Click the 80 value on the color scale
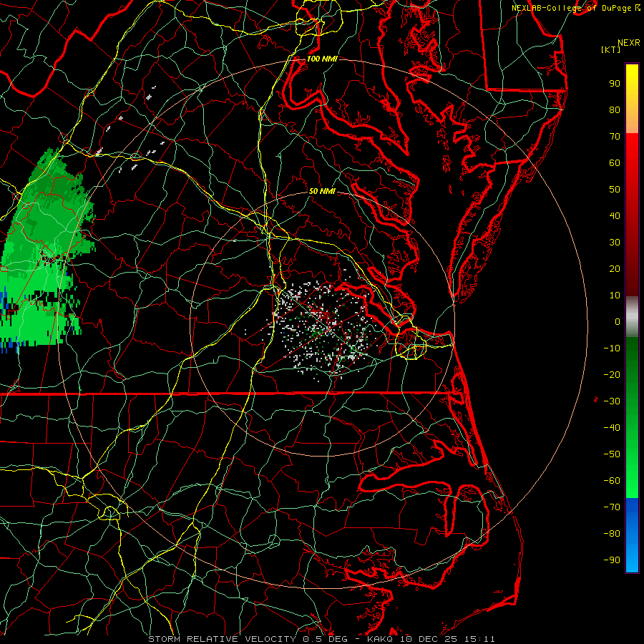 coord(615,109)
